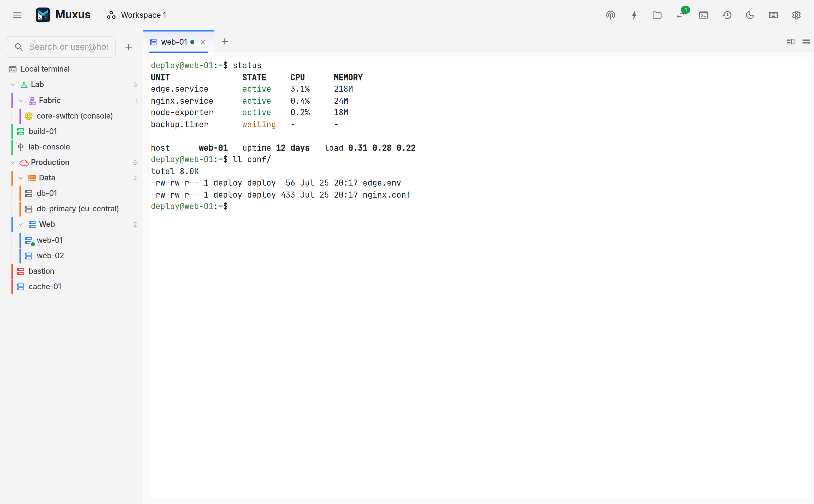Collapse the Fabric folder chevron
Screen dimensions: 814x504
[x=21, y=101]
